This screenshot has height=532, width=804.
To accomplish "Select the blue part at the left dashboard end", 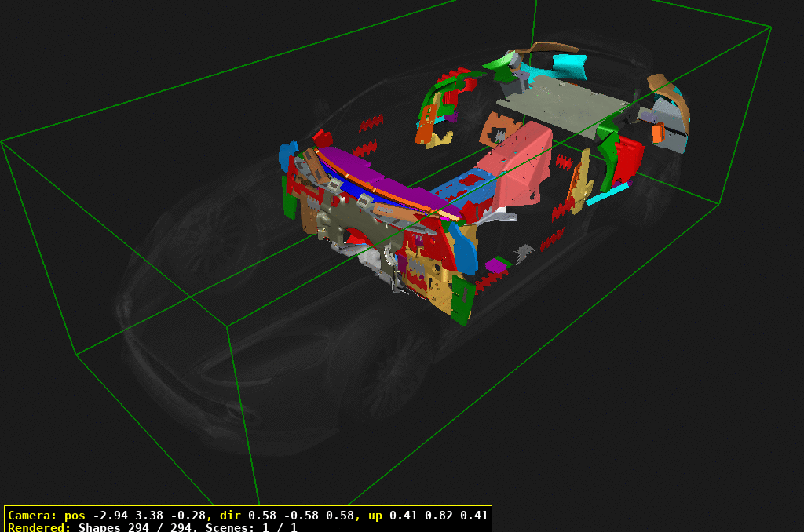I will 287,155.
